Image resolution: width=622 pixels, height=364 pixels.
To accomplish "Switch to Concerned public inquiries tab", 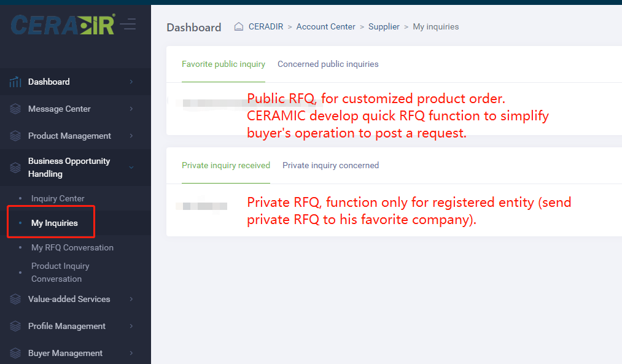I will point(328,64).
